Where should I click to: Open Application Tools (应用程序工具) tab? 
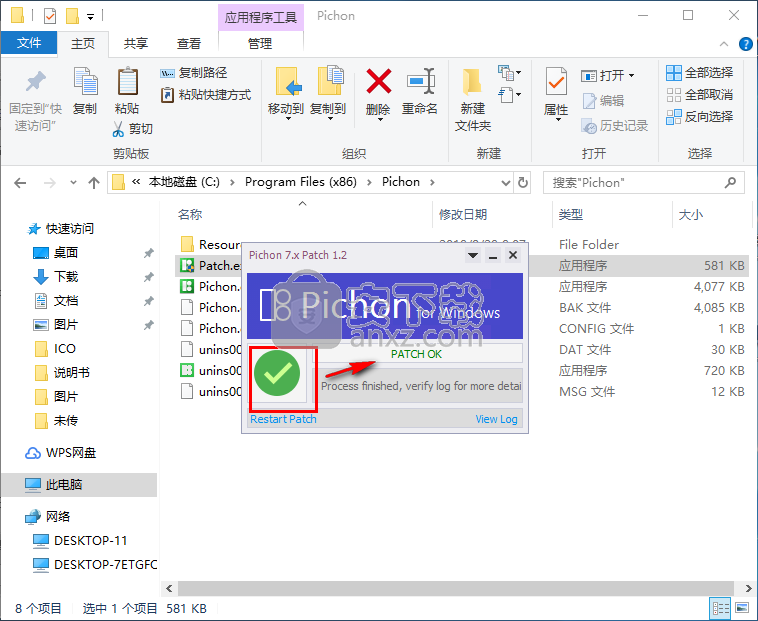[261, 17]
